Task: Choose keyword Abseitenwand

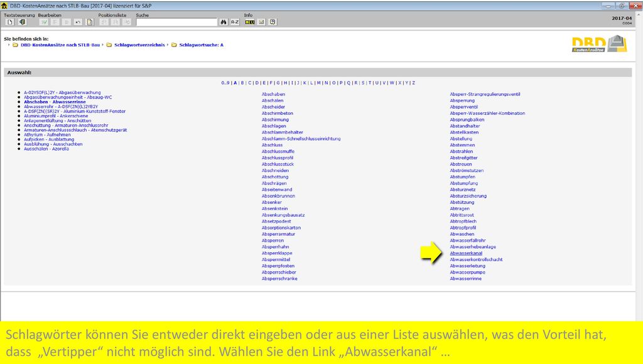Action: pos(277,190)
